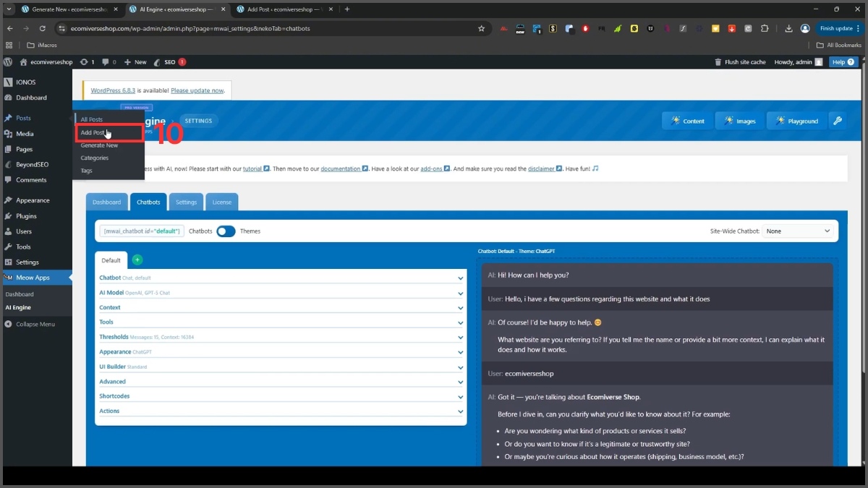Click the updates icon in admin bar

[87, 62]
